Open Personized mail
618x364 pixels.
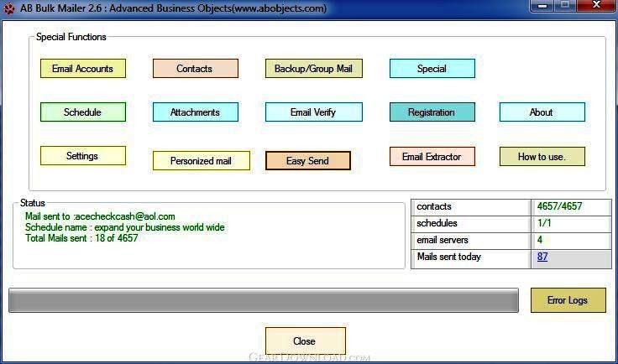pyautogui.click(x=202, y=161)
